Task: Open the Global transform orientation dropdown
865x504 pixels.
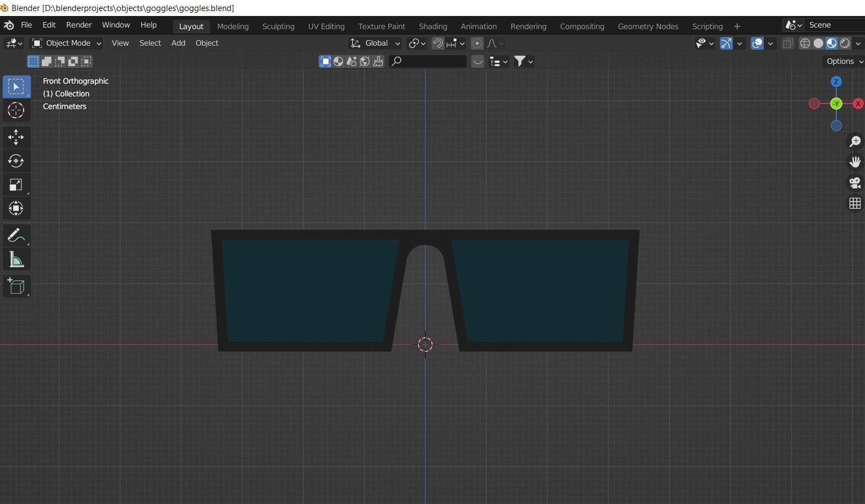Action: coord(375,43)
